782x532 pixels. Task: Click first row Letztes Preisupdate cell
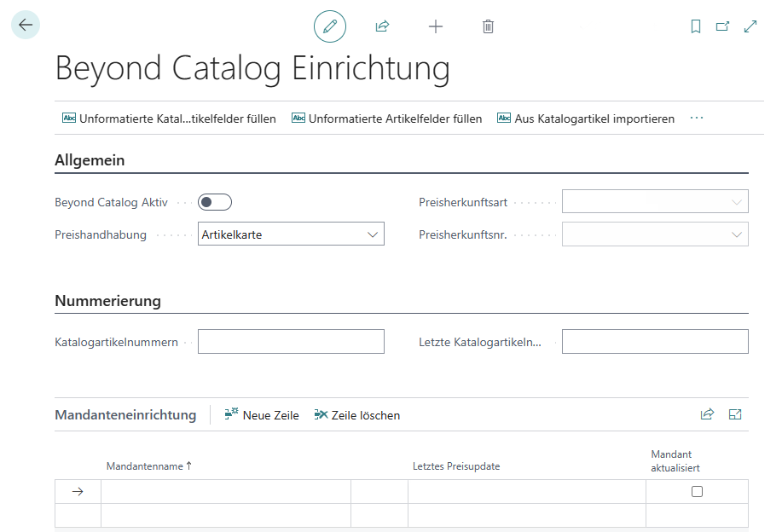[527, 492]
